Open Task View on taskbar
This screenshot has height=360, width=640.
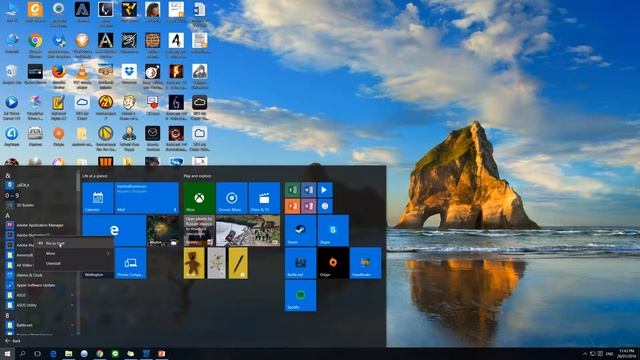(38, 354)
